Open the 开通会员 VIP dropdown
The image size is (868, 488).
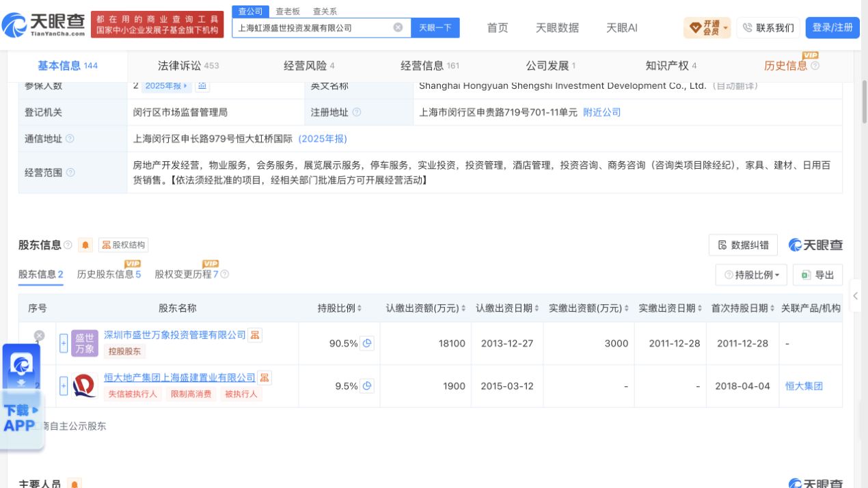707,27
